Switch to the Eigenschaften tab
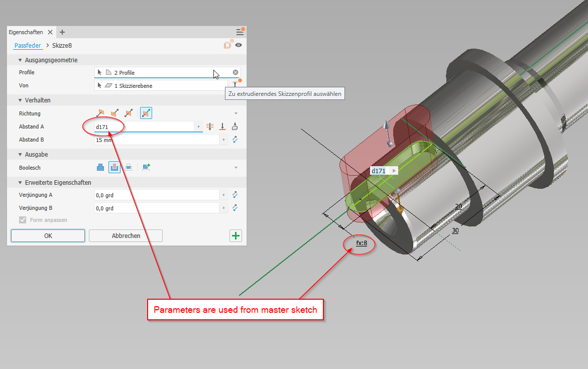 point(26,32)
